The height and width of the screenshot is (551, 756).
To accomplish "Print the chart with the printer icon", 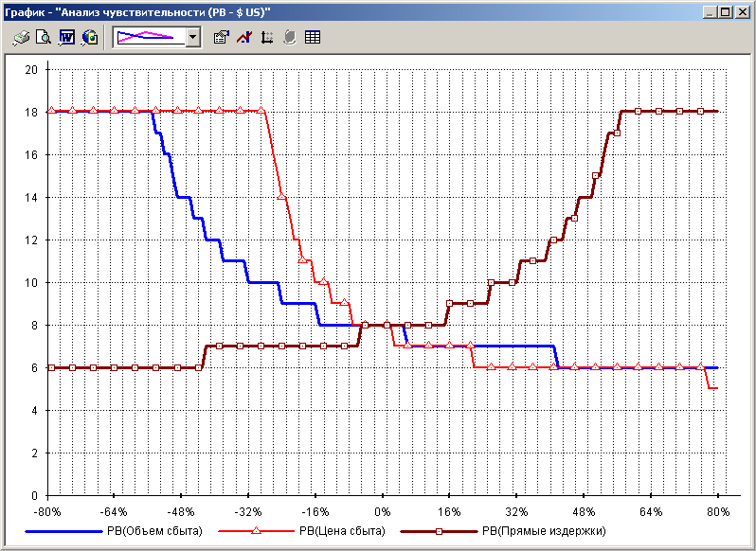I will pyautogui.click(x=21, y=37).
